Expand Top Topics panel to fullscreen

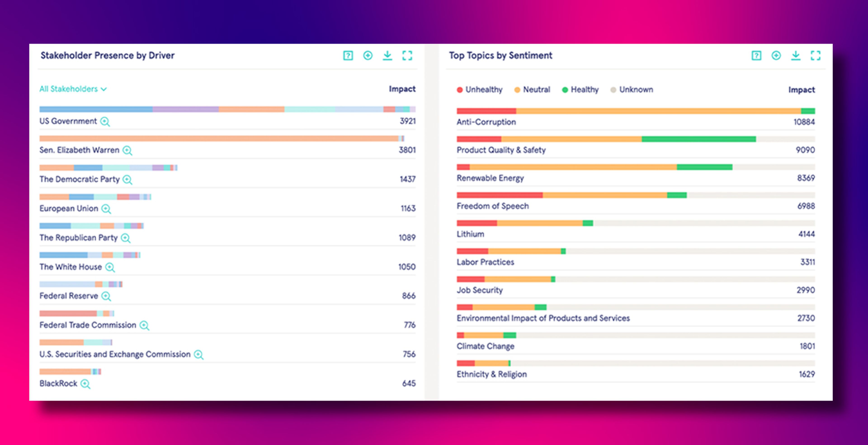point(815,56)
